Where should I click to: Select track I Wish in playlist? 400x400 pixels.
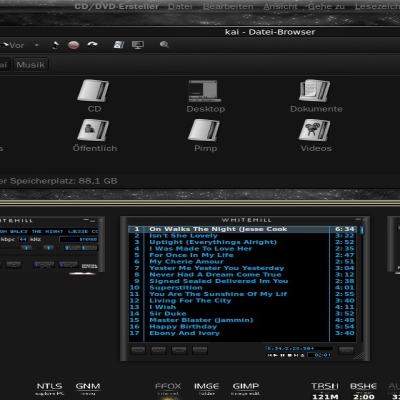(242, 307)
